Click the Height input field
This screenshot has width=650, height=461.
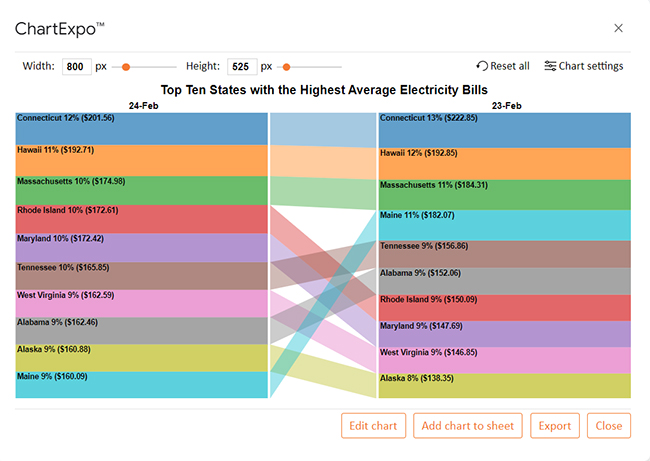(242, 66)
